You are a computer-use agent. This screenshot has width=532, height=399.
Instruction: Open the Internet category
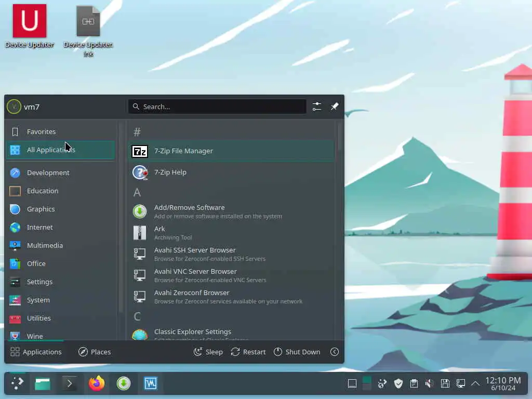61,228
